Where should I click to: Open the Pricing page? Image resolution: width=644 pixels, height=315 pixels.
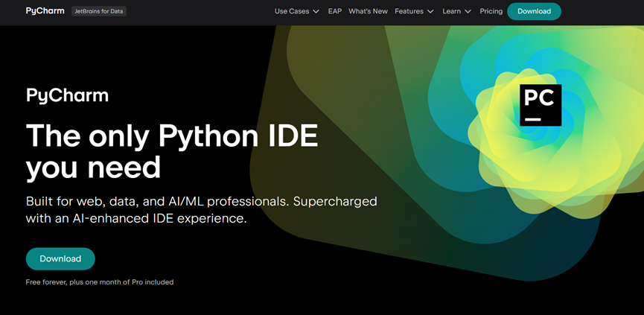point(491,11)
